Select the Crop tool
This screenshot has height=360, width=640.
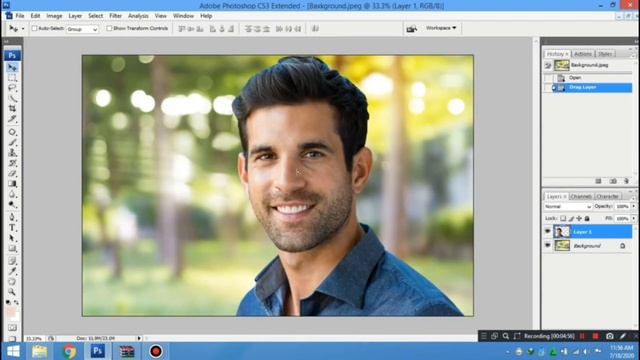pos(12,109)
